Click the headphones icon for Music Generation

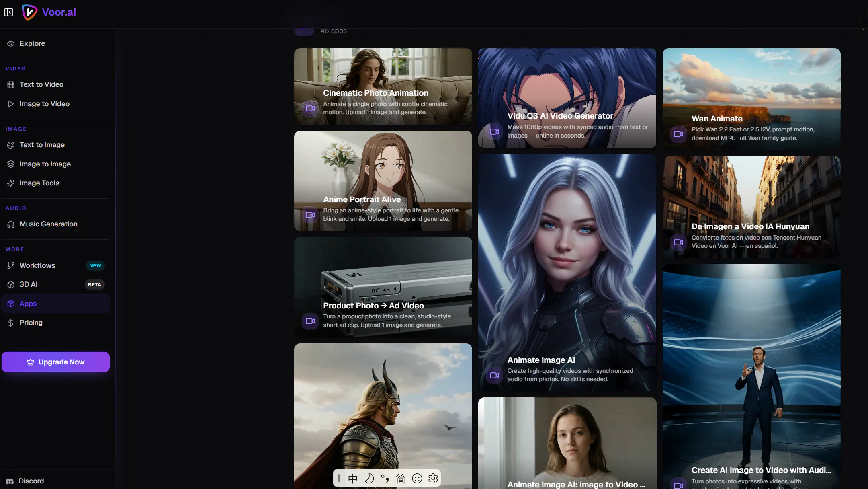pos(11,224)
